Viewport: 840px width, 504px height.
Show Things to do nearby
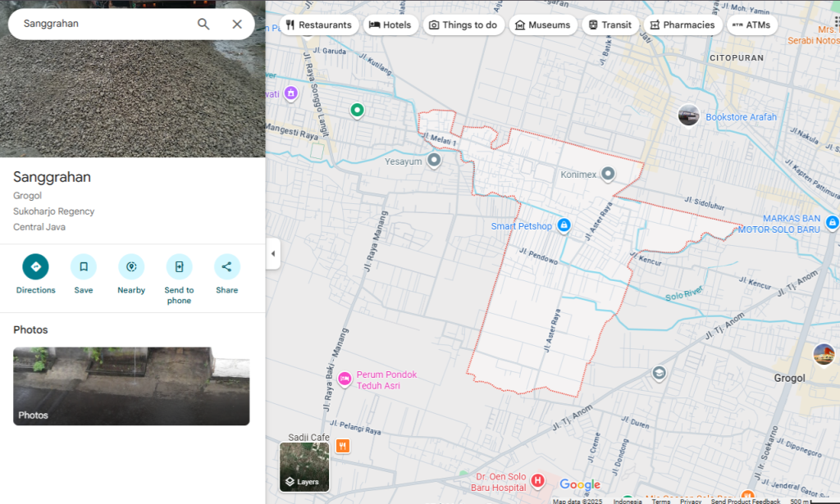[x=463, y=25]
